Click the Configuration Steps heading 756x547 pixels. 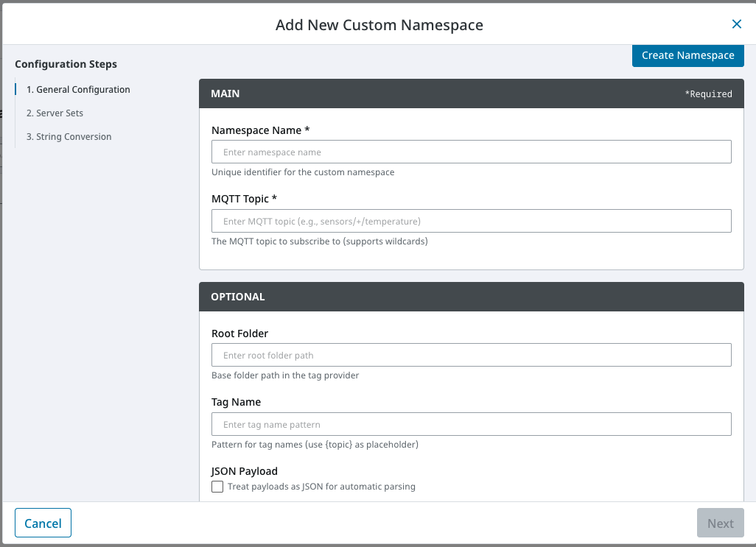pos(66,64)
